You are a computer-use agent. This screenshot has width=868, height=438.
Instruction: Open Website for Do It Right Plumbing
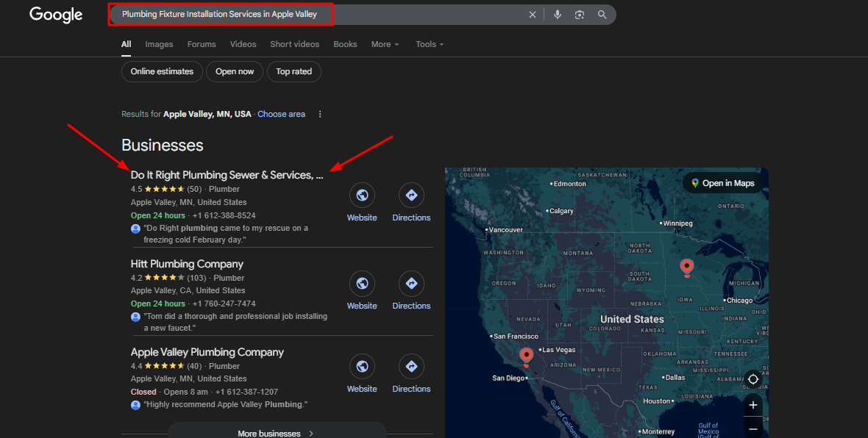point(362,196)
